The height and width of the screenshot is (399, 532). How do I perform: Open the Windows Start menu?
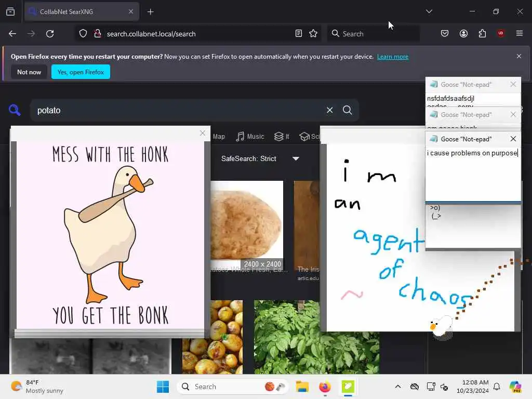[x=163, y=387]
